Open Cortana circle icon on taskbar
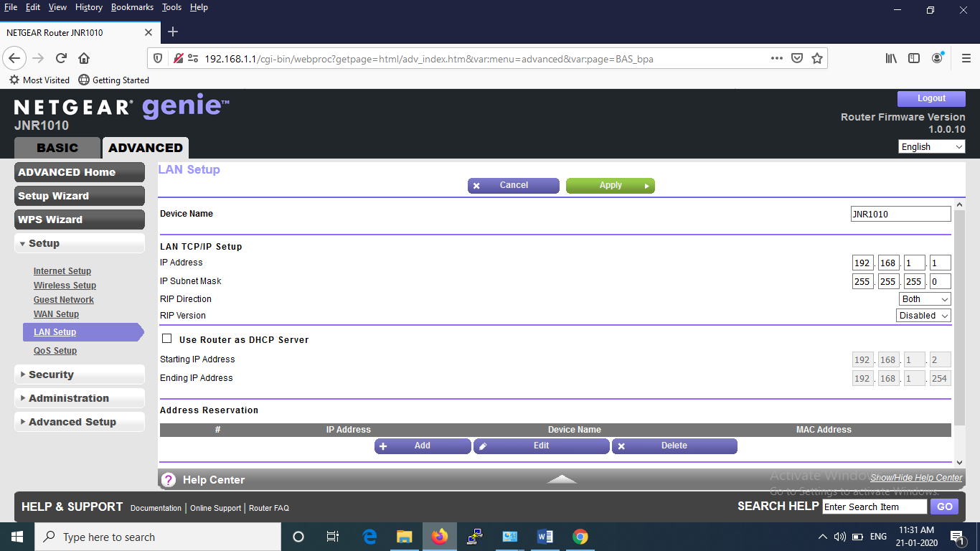Viewport: 980px width, 551px height. point(298,537)
